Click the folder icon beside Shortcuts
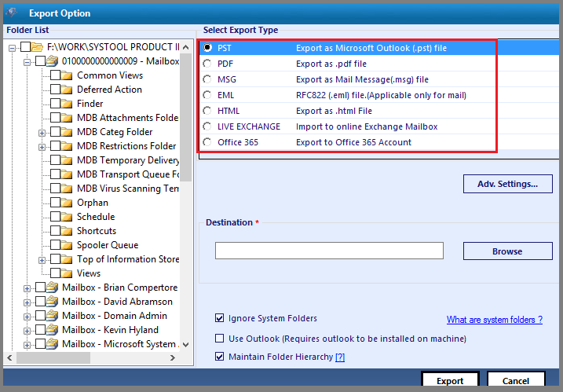This screenshot has width=563, height=392. (67, 231)
